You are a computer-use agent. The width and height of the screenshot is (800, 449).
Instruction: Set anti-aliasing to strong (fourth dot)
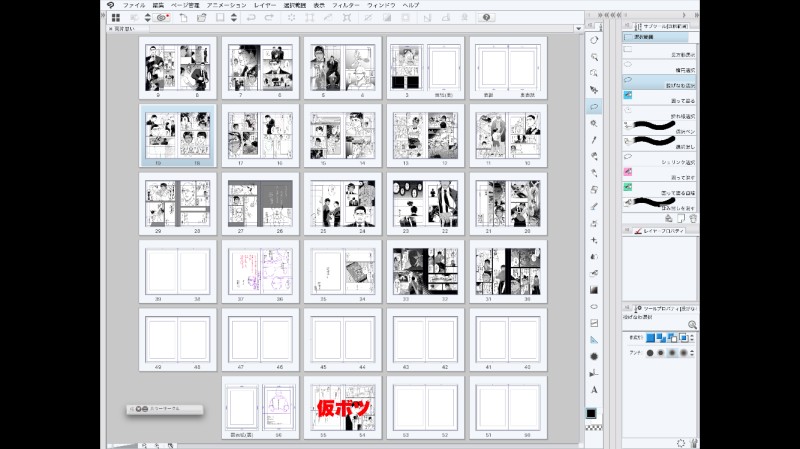683,353
